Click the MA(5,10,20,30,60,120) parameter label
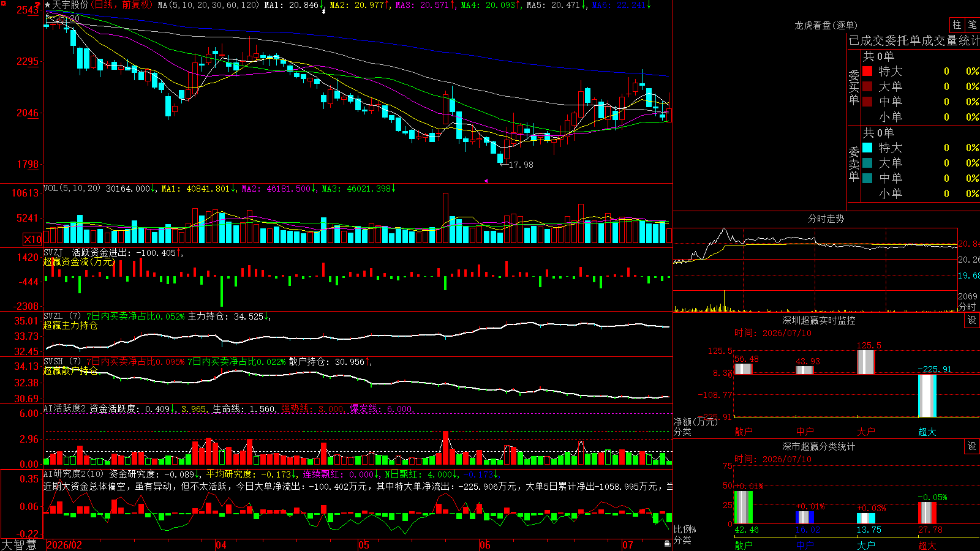The width and height of the screenshot is (980, 551). tap(209, 5)
